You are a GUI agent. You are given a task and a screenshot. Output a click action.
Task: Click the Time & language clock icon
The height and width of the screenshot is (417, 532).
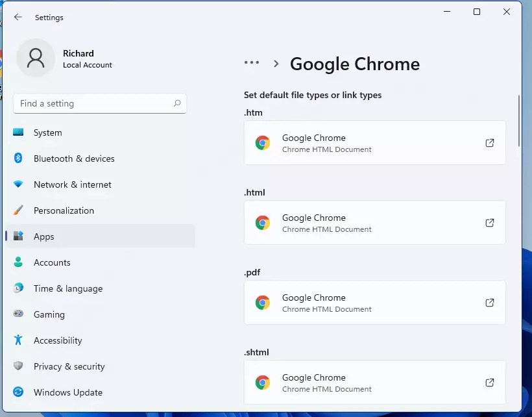pyautogui.click(x=18, y=288)
